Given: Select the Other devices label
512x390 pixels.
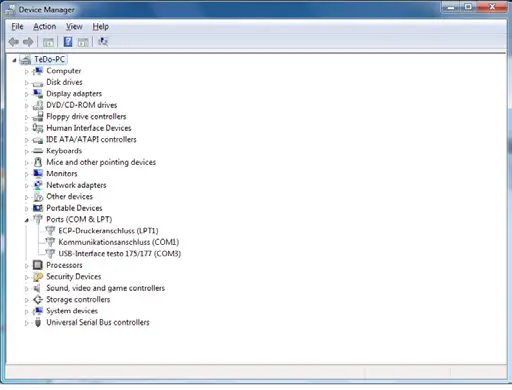Looking at the screenshot, I should coord(69,196).
